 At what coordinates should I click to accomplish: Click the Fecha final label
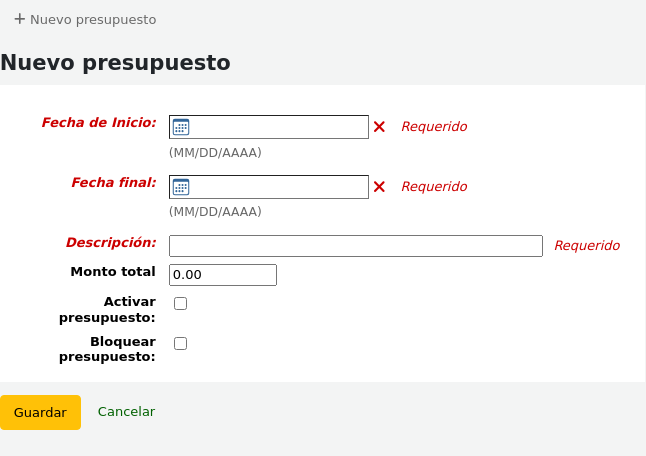tap(114, 183)
